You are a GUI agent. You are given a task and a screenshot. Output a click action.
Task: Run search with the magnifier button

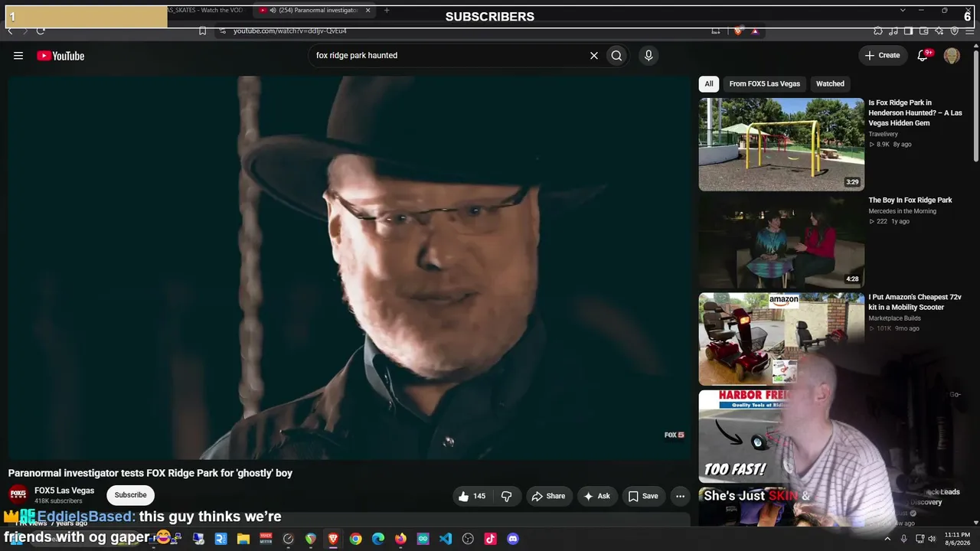coord(616,56)
